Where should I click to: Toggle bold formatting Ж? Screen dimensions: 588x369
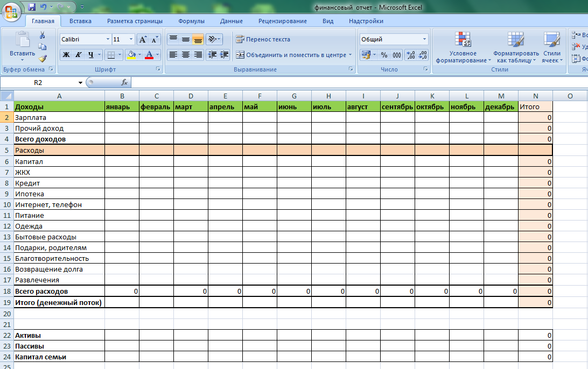point(66,55)
